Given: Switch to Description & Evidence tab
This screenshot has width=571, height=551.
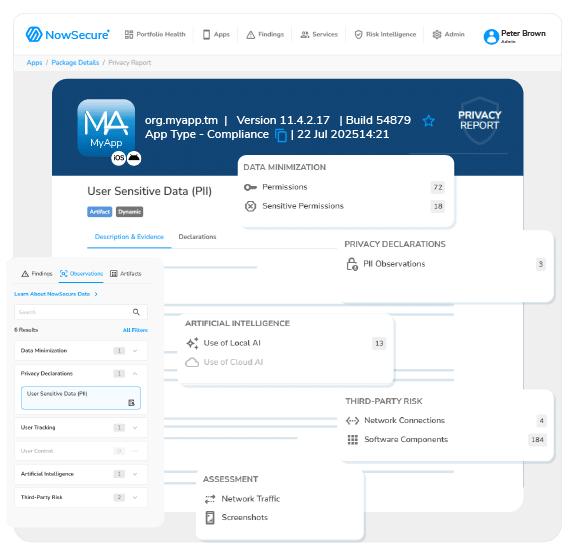Looking at the screenshot, I should click(129, 237).
